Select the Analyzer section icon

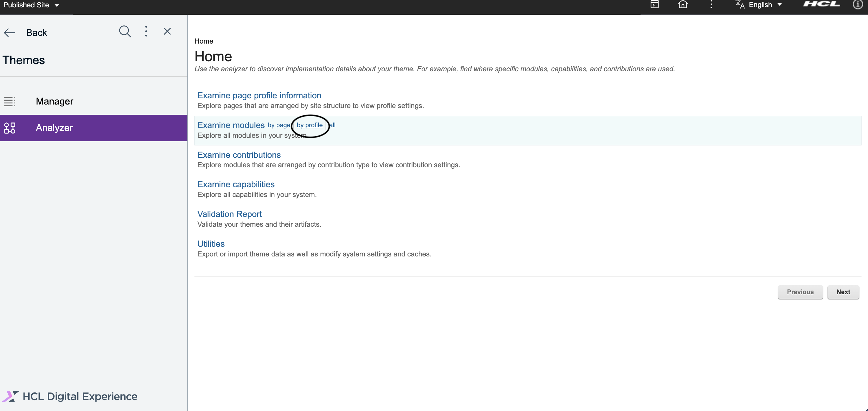[9, 128]
